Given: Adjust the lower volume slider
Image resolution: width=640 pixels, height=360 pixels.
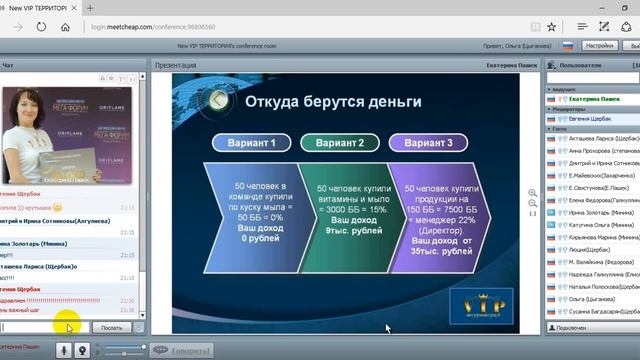Looking at the screenshot, I should click(124, 353).
